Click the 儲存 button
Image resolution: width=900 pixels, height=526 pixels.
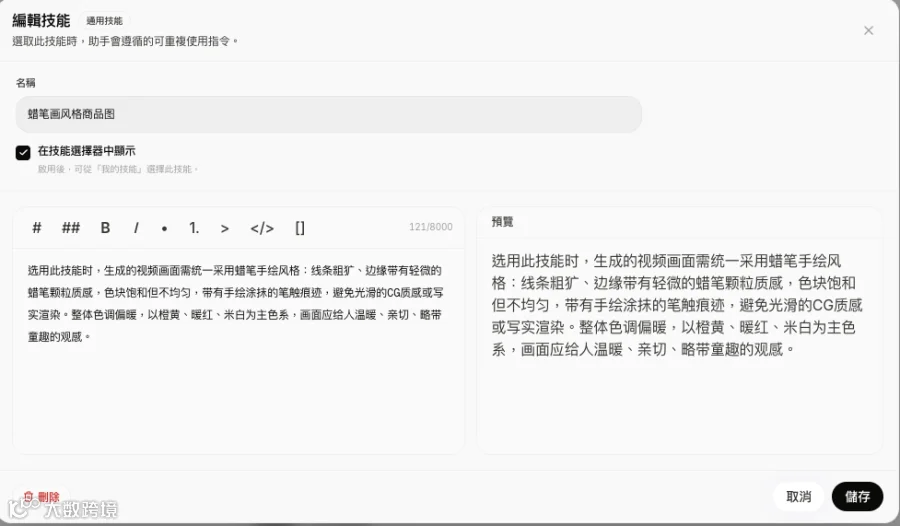857,496
